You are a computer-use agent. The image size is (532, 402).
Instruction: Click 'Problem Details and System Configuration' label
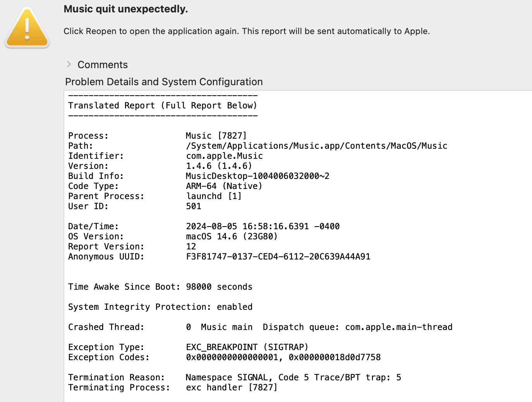click(x=164, y=82)
